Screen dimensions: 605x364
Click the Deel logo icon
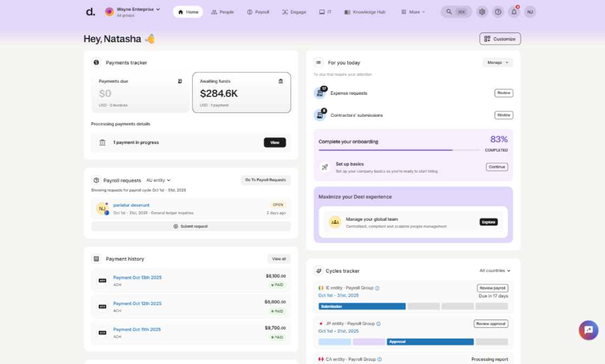[x=90, y=12]
